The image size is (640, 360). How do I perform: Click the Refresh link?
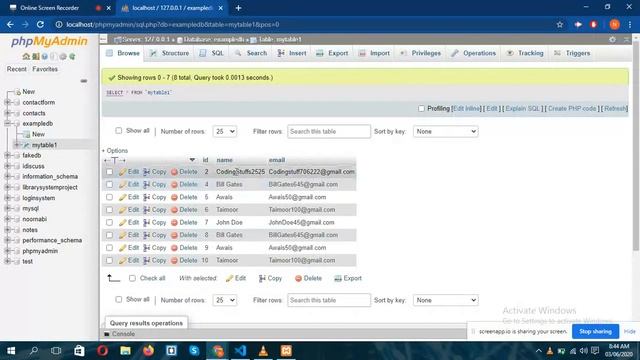pyautogui.click(x=615, y=109)
